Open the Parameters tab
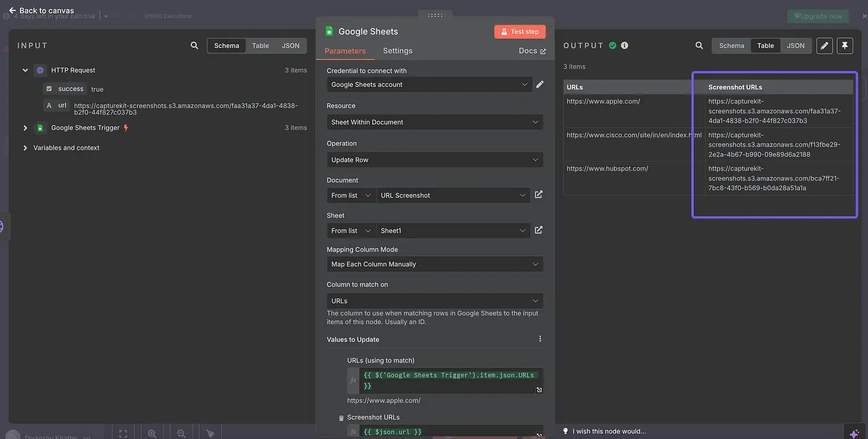Image resolution: width=868 pixels, height=439 pixels. click(x=345, y=51)
